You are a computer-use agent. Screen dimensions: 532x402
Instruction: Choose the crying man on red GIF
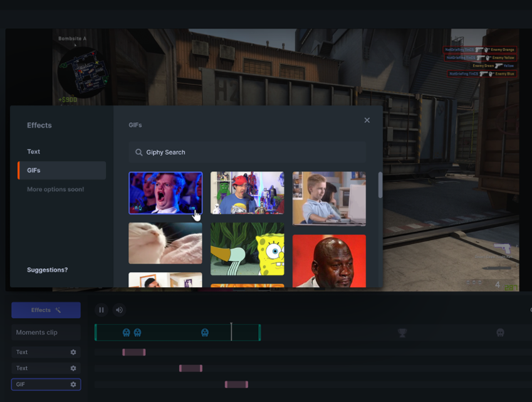tap(329, 261)
